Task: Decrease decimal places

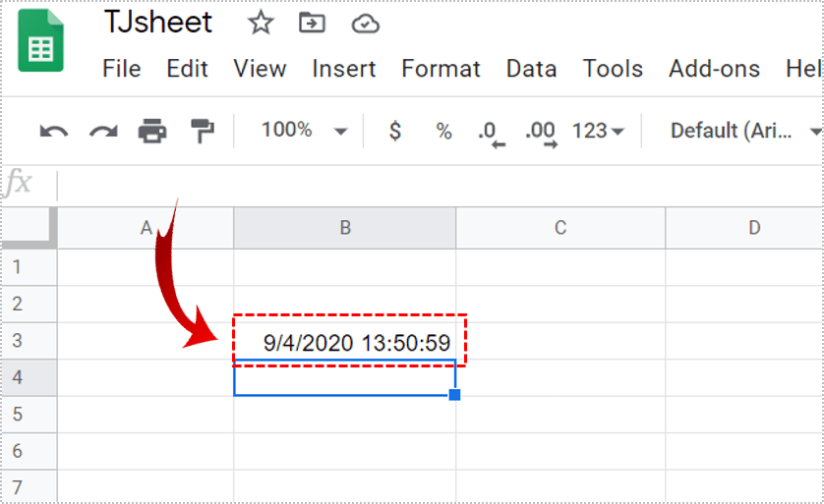Action: (491, 132)
